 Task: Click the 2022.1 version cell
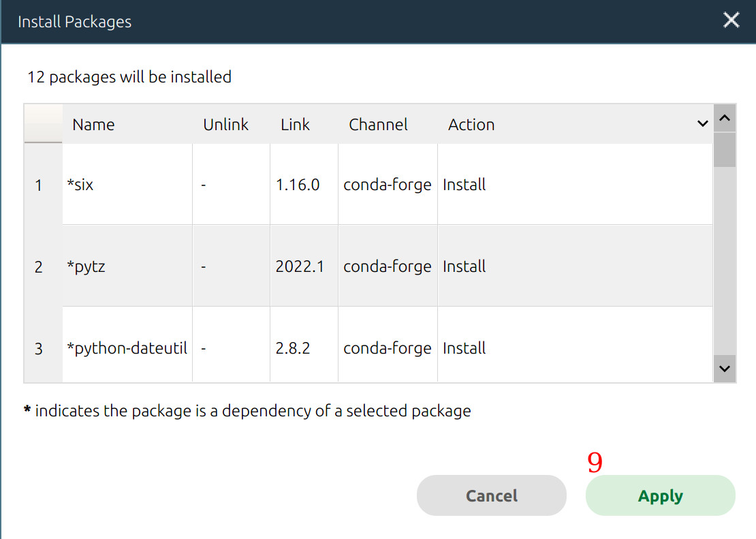pyautogui.click(x=300, y=266)
